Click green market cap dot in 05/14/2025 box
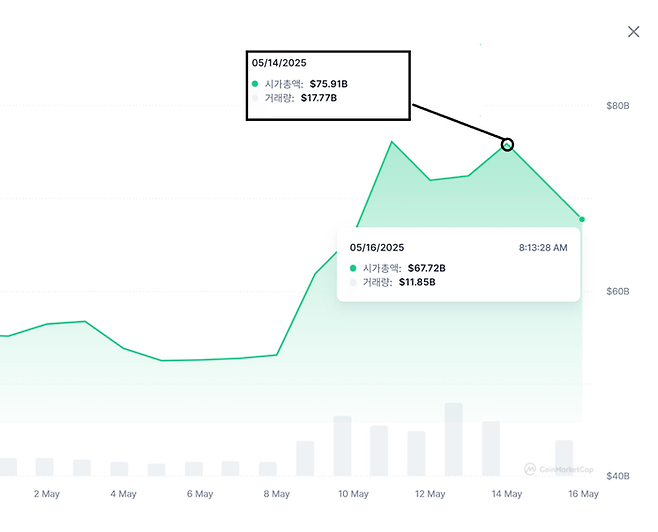The width and height of the screenshot is (658, 532). pyautogui.click(x=255, y=84)
